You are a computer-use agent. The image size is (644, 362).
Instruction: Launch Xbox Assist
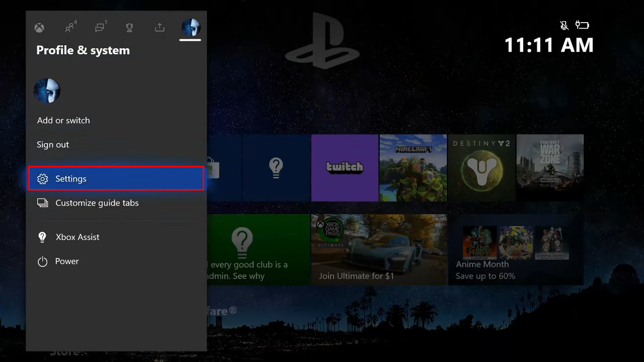(x=116, y=237)
